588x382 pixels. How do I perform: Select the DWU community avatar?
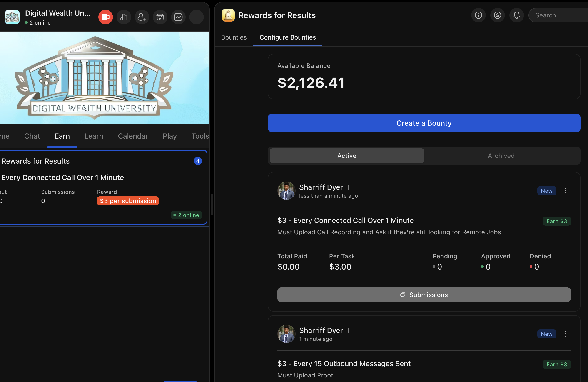12,17
